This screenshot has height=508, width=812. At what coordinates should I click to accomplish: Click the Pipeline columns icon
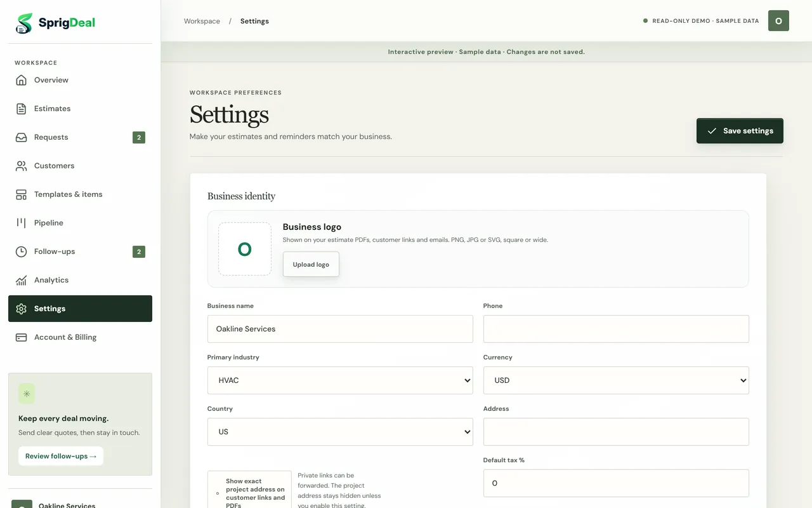pyautogui.click(x=22, y=223)
